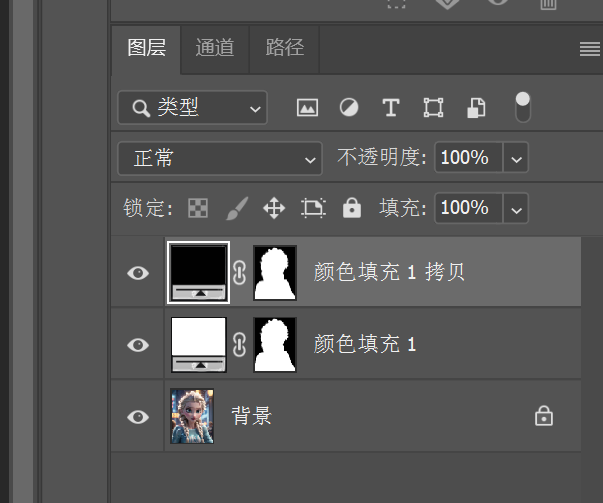
Task: Hide the 背景 layer
Action: (x=138, y=417)
